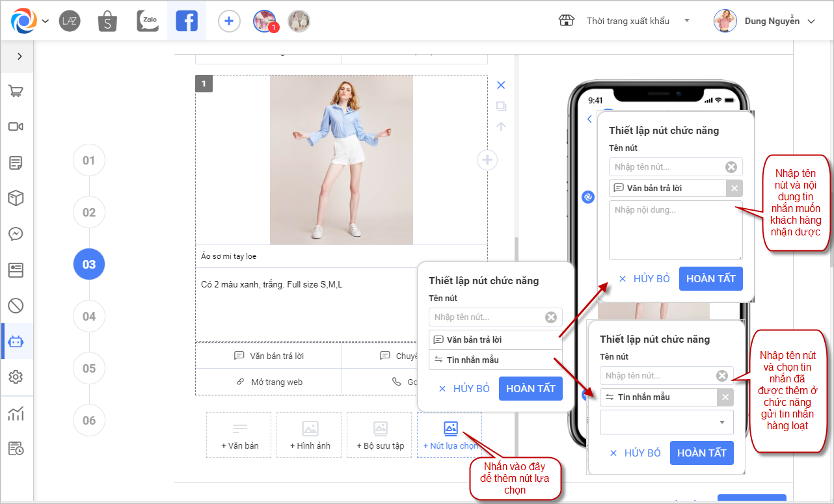Click HOÀN TẤT below the content textarea
Screen dimensions: 834x504
coord(711,278)
